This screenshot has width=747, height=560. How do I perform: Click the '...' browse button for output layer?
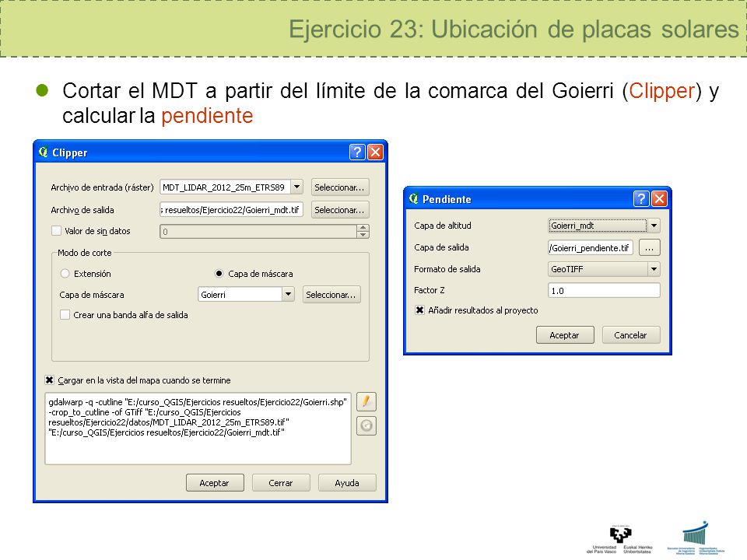(649, 247)
